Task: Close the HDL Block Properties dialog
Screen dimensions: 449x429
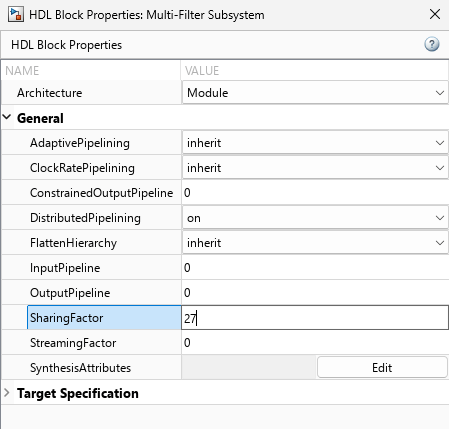Action: tap(435, 14)
